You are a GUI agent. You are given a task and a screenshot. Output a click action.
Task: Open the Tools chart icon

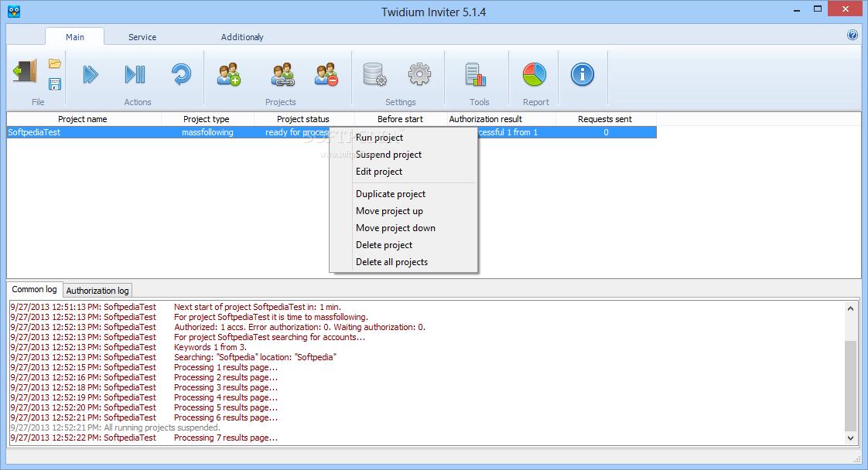point(476,74)
